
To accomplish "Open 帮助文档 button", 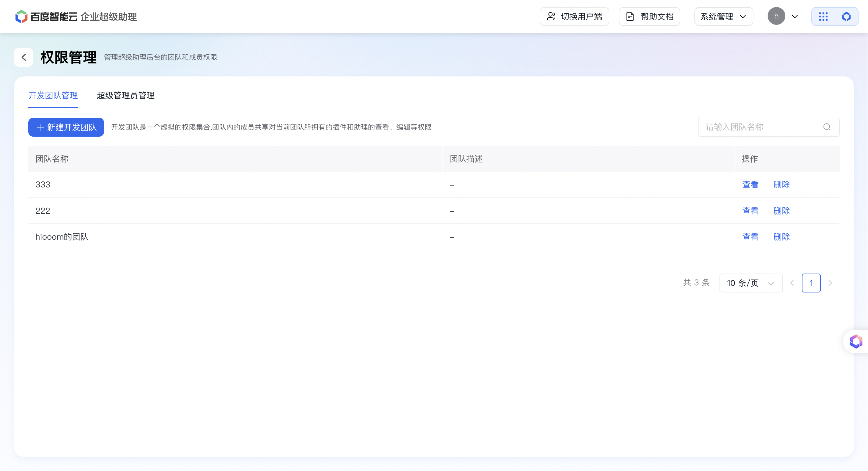I will (x=649, y=17).
